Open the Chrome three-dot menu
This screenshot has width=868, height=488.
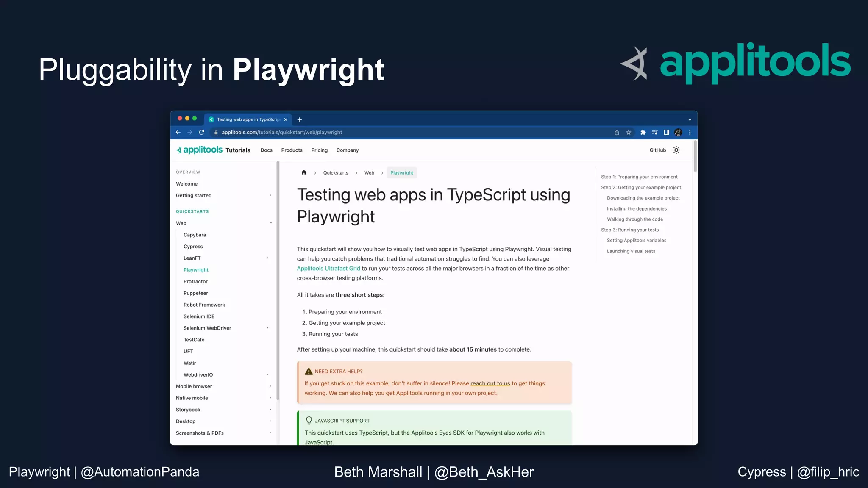pyautogui.click(x=690, y=133)
